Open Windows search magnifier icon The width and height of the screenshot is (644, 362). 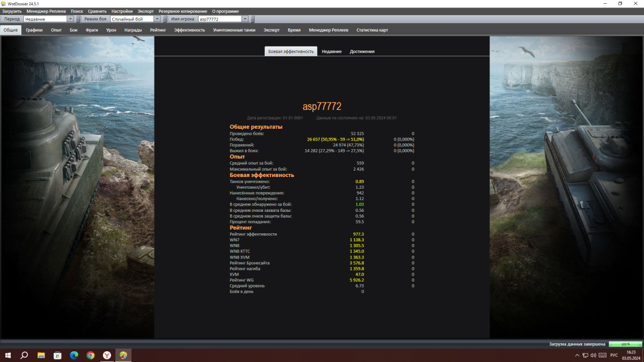click(x=24, y=355)
